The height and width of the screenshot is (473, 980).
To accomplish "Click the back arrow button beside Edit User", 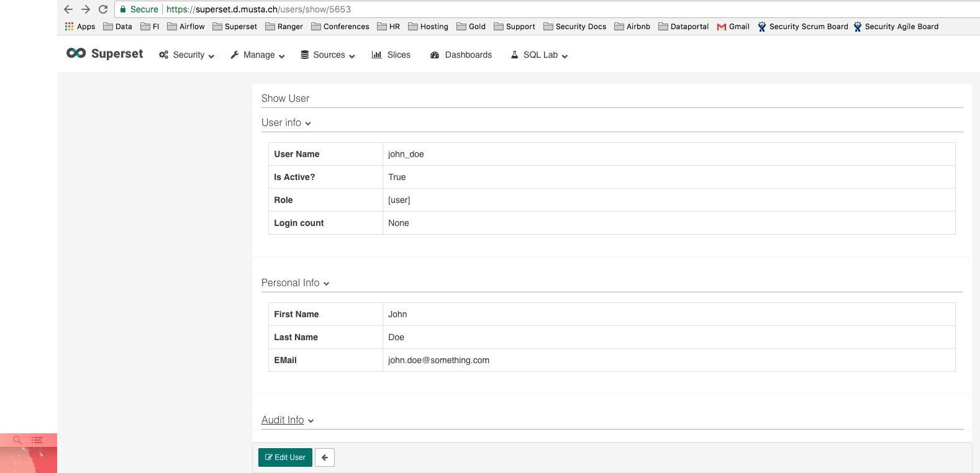I will click(325, 457).
